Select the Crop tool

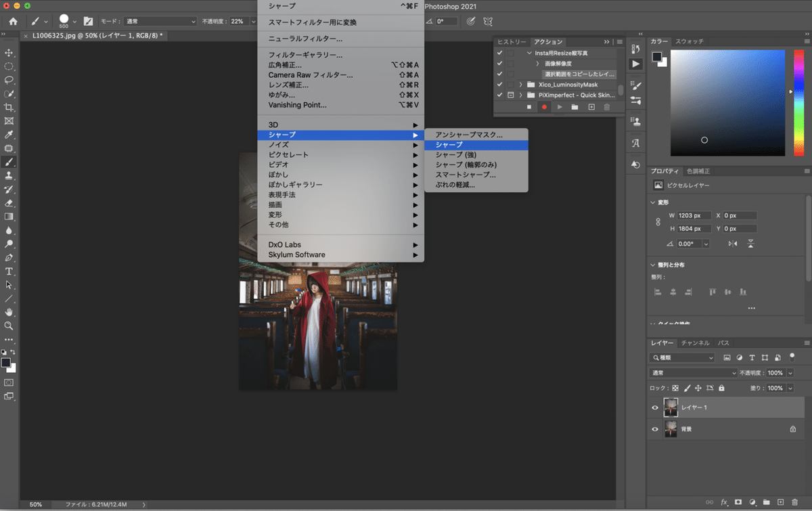(x=9, y=108)
